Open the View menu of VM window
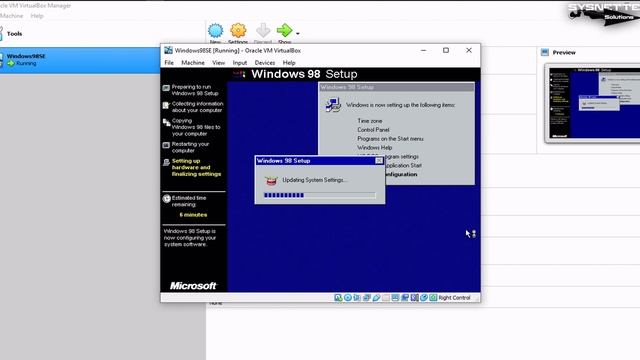 click(x=218, y=63)
